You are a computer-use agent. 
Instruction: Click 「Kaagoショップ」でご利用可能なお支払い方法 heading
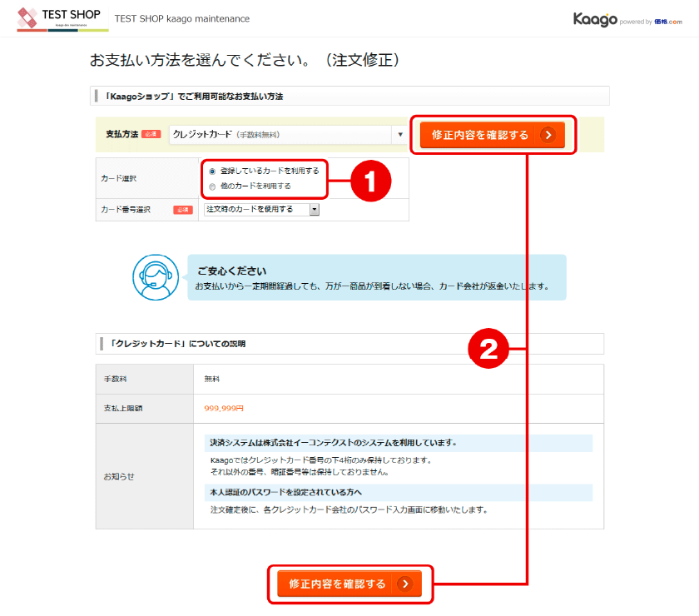point(192,96)
